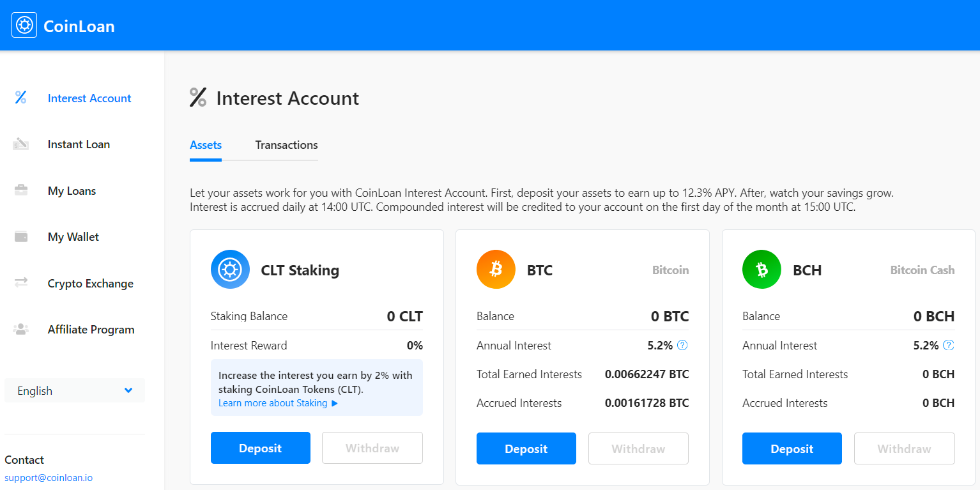
Task: Click the CoinLoan gear logo in header
Action: 24,25
